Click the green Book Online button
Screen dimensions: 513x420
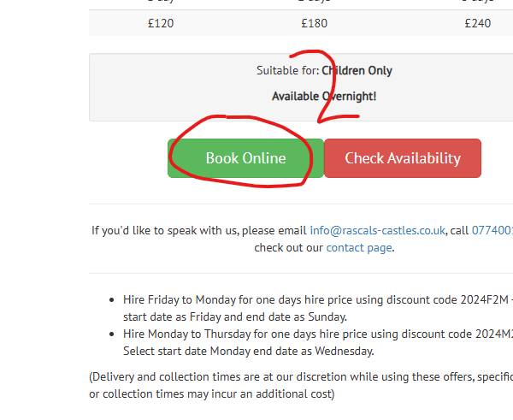click(x=245, y=158)
